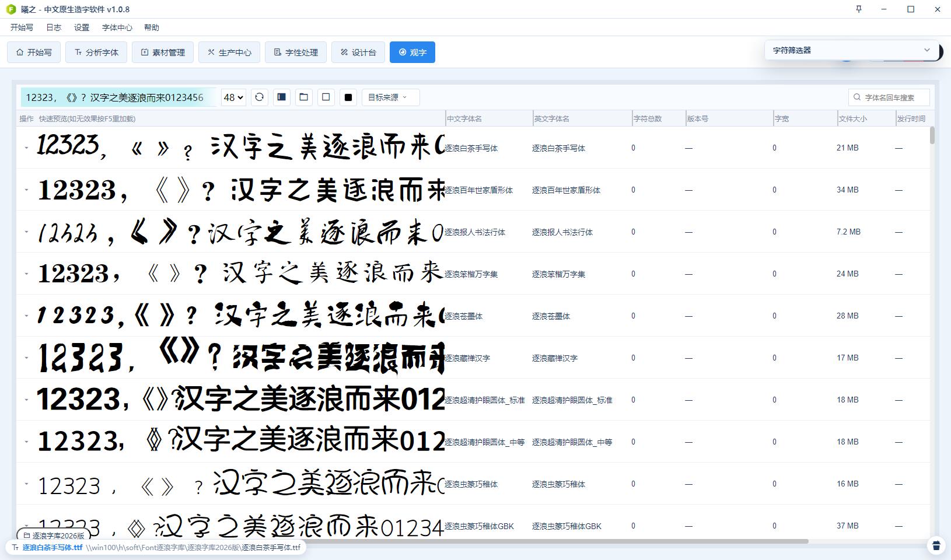Image resolution: width=951 pixels, height=560 pixels.
Task: Select the 逐浪笨楷万字集 font name
Action: tap(471, 274)
